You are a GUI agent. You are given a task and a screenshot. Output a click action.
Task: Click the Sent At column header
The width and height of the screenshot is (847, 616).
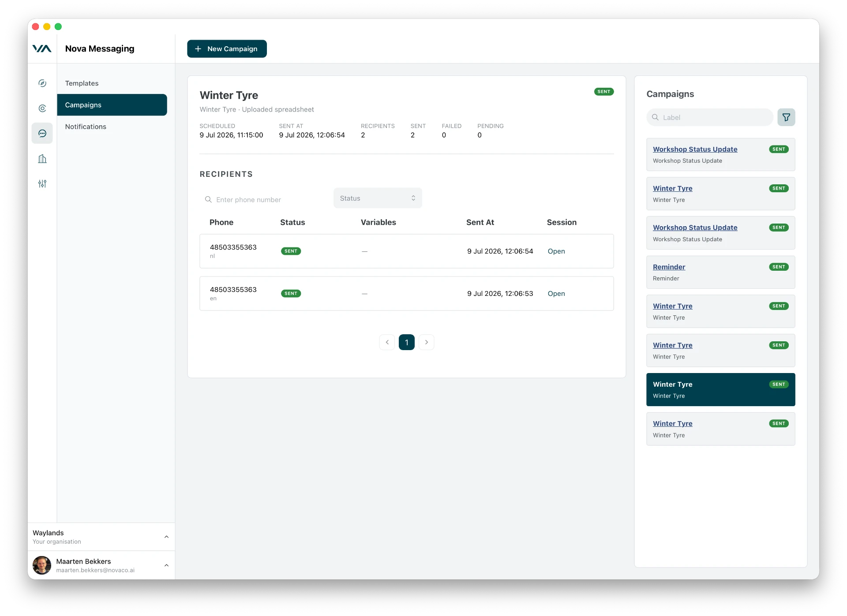pos(480,223)
